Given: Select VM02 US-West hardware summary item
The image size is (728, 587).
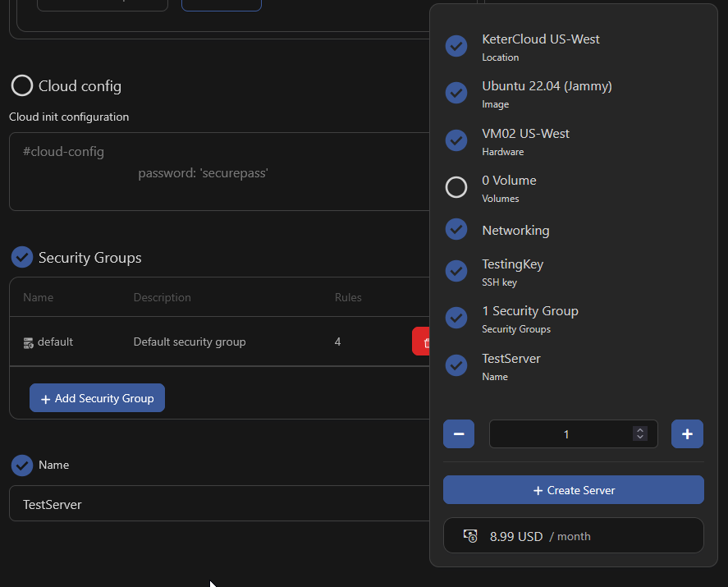Looking at the screenshot, I should point(525,140).
